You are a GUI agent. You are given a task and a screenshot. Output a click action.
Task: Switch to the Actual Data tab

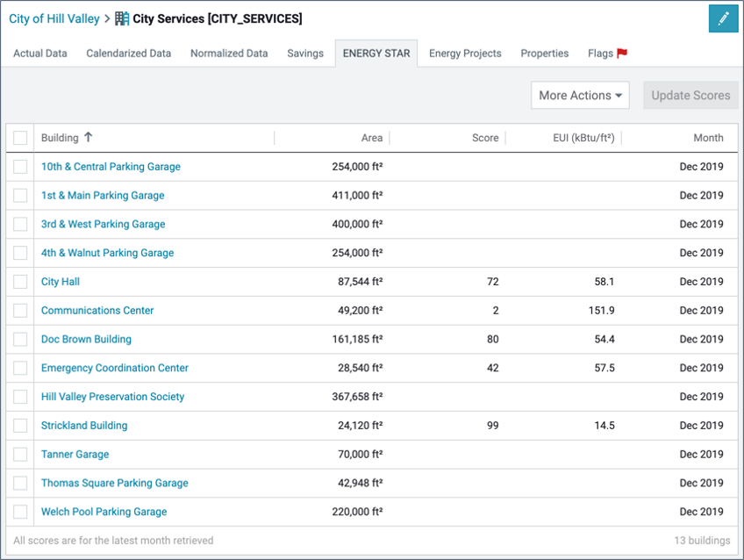coord(40,54)
